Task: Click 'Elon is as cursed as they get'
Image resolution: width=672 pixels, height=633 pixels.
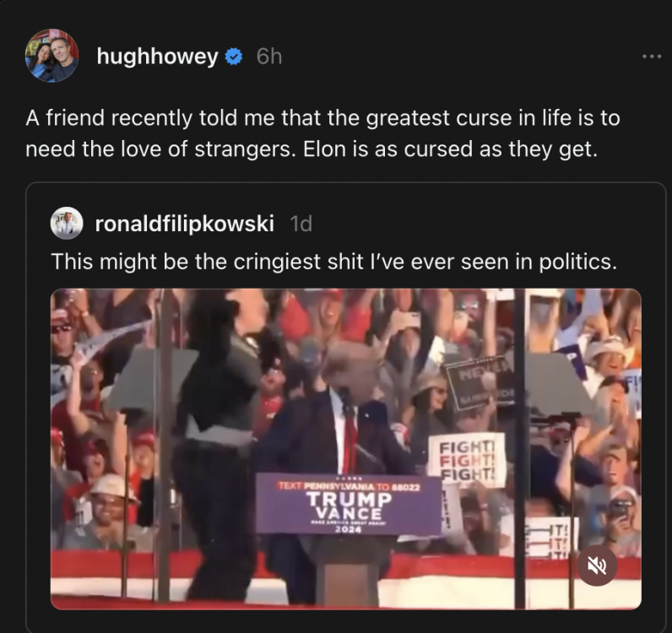Action: pyautogui.click(x=450, y=149)
